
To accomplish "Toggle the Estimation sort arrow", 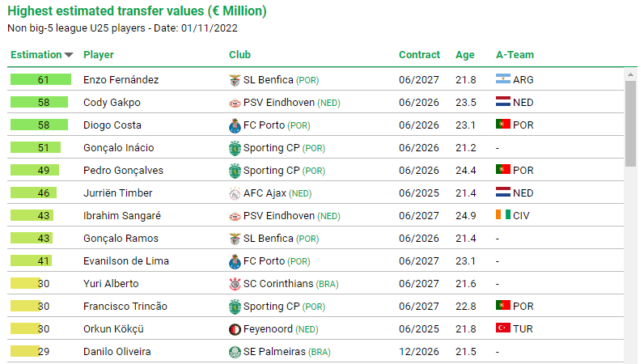I will 69,55.
